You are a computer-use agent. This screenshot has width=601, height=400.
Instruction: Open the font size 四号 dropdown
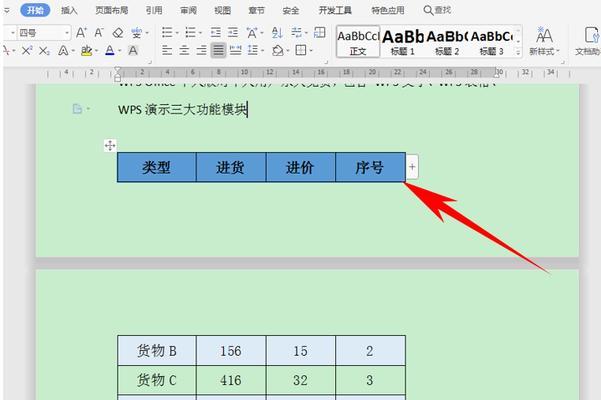click(x=67, y=33)
